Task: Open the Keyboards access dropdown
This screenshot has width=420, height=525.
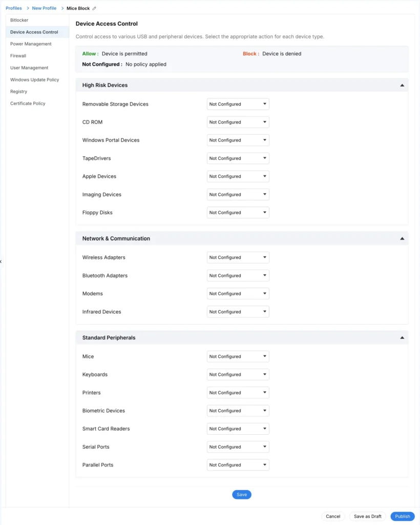Action: [238, 375]
